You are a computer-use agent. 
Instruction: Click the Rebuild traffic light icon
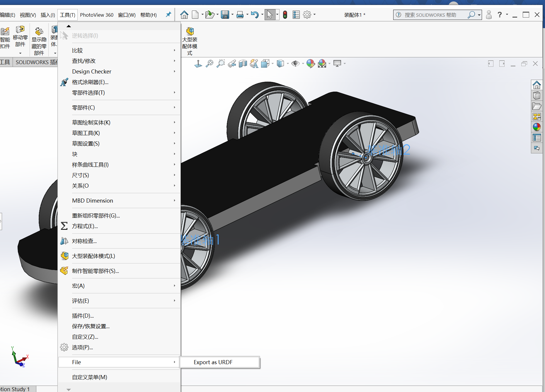[285, 15]
